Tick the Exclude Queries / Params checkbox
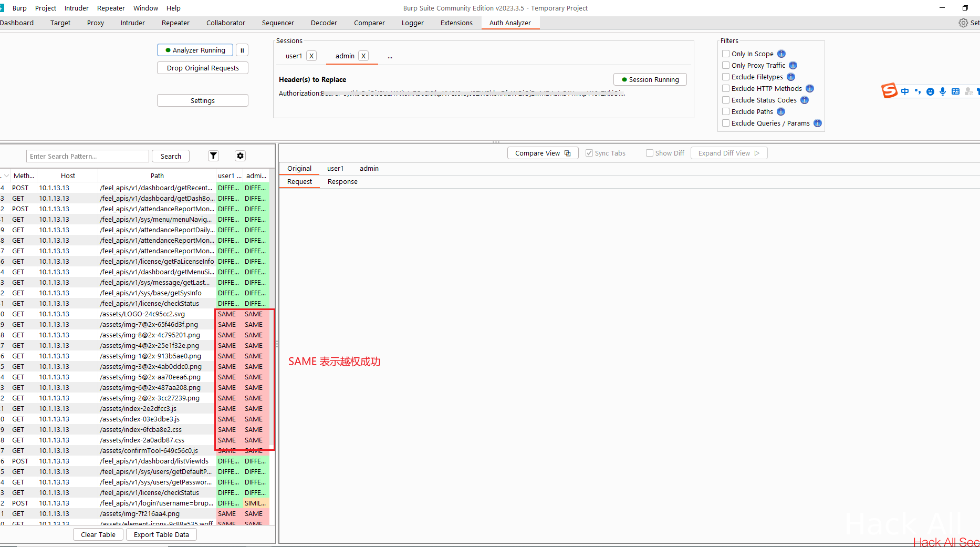The width and height of the screenshot is (980, 547). pyautogui.click(x=726, y=123)
